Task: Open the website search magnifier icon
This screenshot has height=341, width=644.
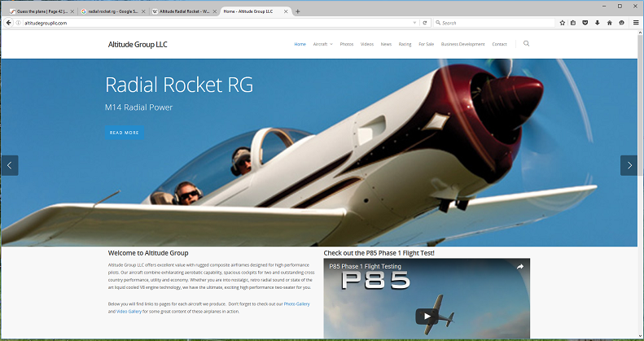Action: click(x=526, y=43)
